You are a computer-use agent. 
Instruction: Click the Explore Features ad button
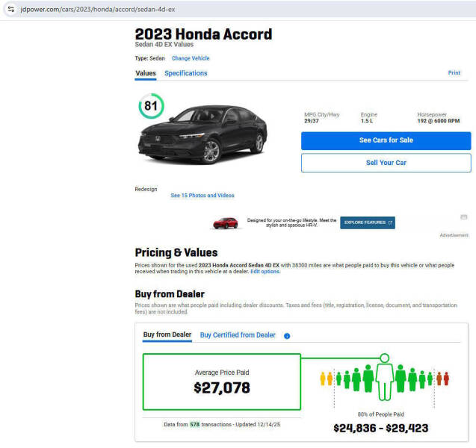368,223
